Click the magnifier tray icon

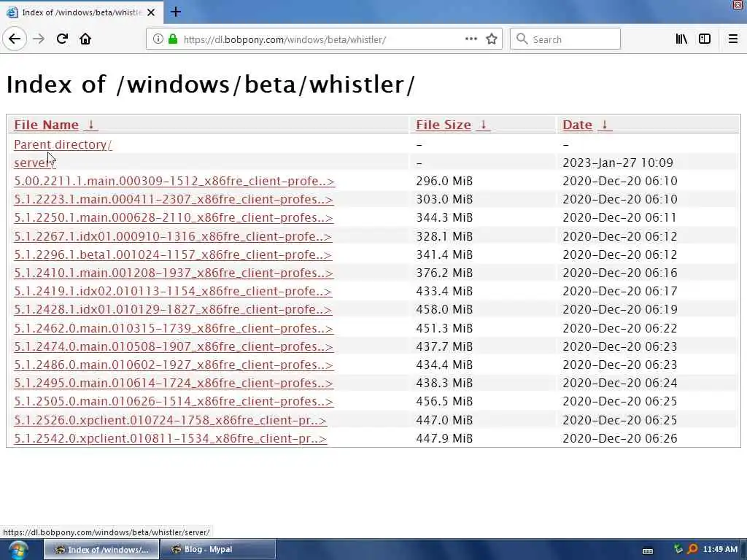coord(692,549)
